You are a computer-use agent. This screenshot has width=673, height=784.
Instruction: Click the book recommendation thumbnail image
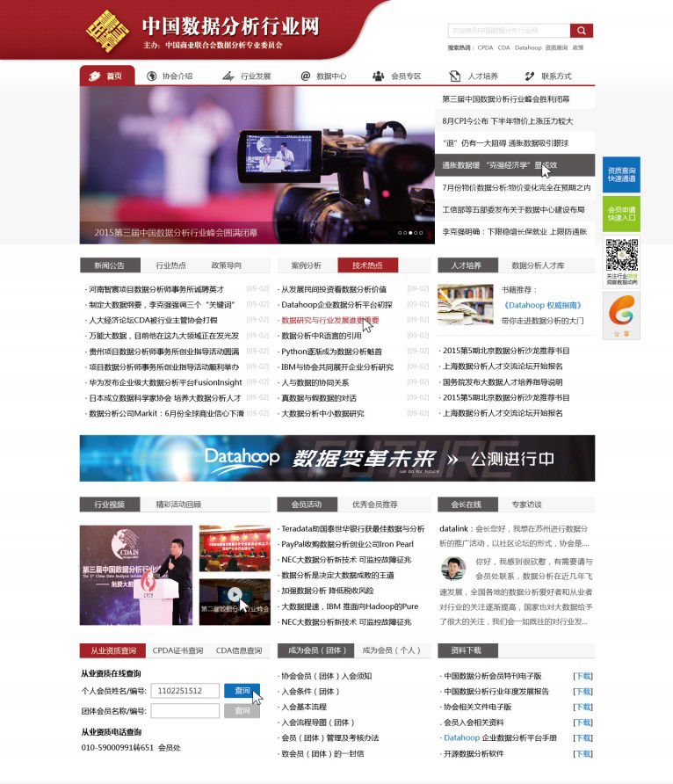[x=465, y=304]
